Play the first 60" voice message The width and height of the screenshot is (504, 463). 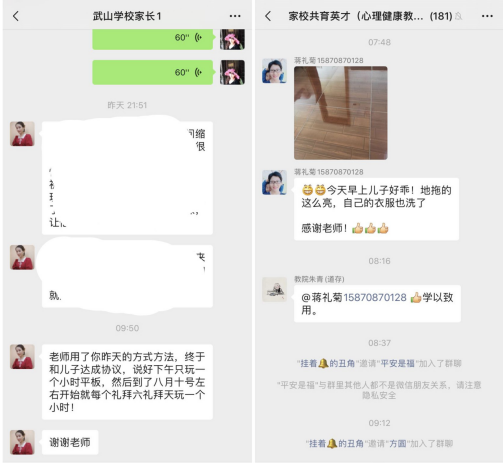click(x=153, y=38)
